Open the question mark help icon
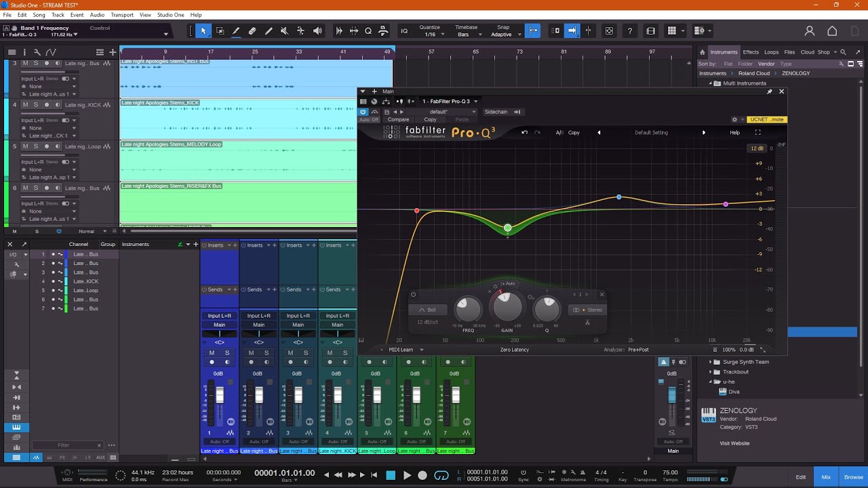Screen dimensions: 868x488 630,30
